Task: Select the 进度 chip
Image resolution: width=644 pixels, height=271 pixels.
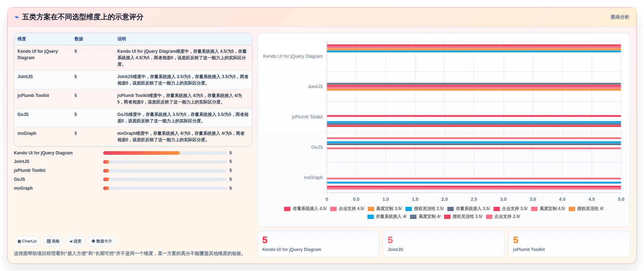Action: click(75, 241)
